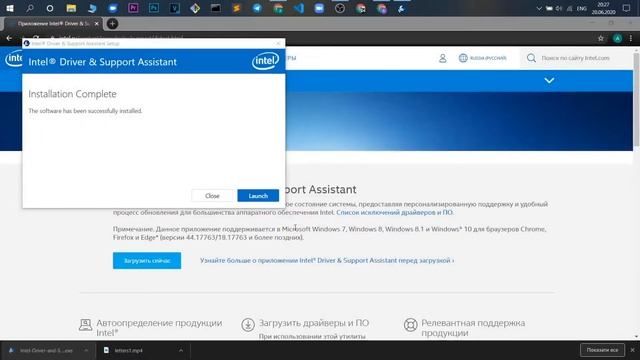Go back in the browser
640x360 pixels.
(x=9, y=38)
